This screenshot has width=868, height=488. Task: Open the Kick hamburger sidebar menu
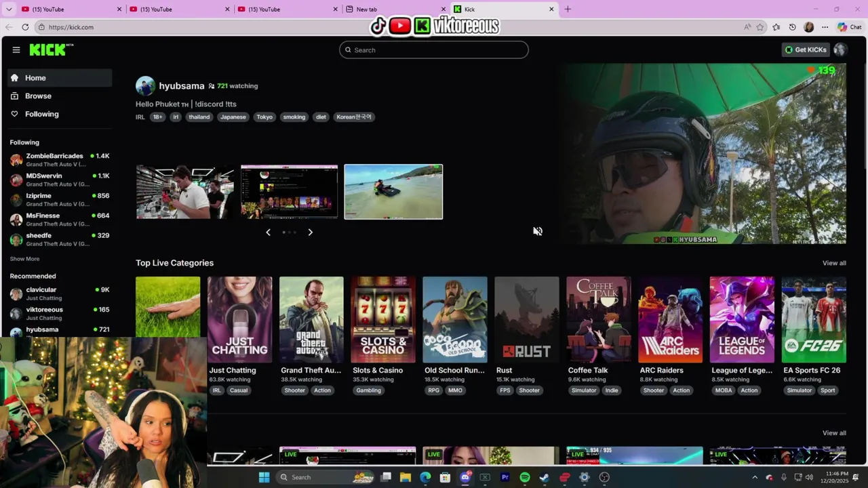coord(16,49)
